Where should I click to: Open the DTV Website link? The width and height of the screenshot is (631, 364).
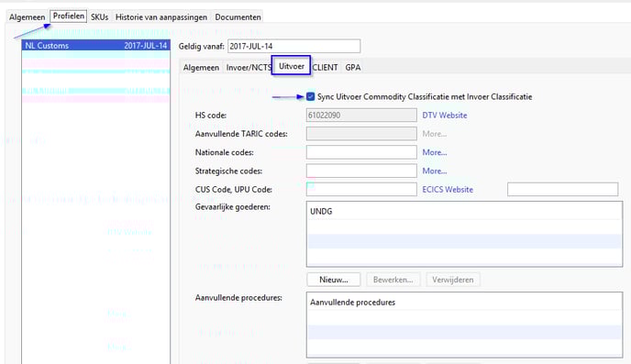point(445,116)
